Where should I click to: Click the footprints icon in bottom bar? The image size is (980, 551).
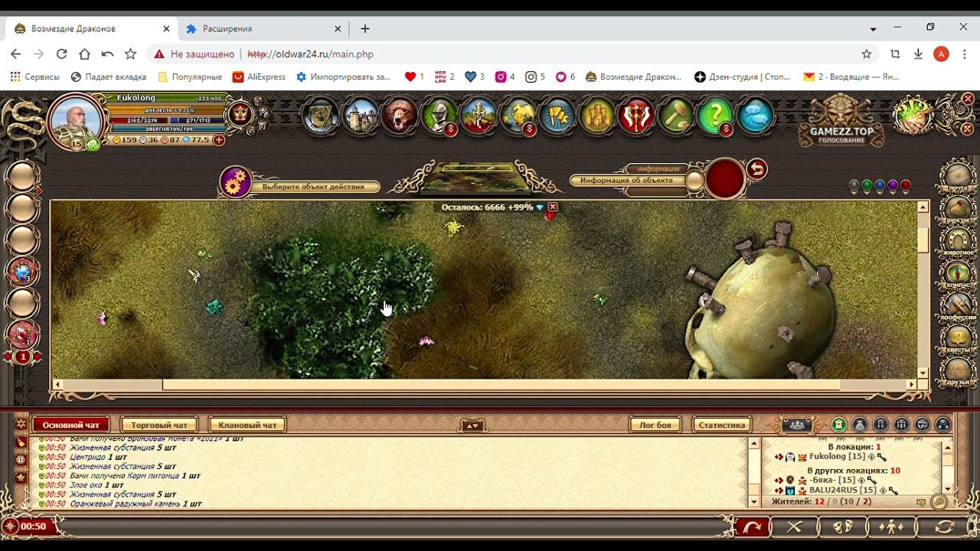pos(843,527)
